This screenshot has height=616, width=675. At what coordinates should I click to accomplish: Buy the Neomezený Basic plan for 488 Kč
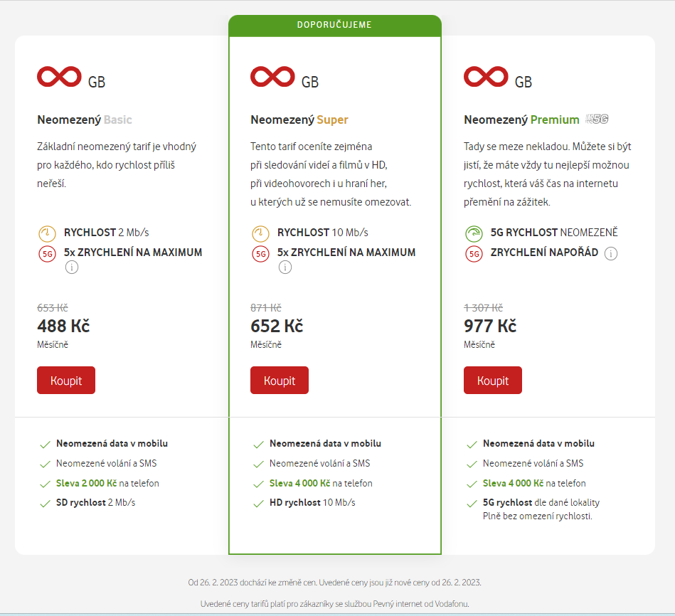coord(66,381)
